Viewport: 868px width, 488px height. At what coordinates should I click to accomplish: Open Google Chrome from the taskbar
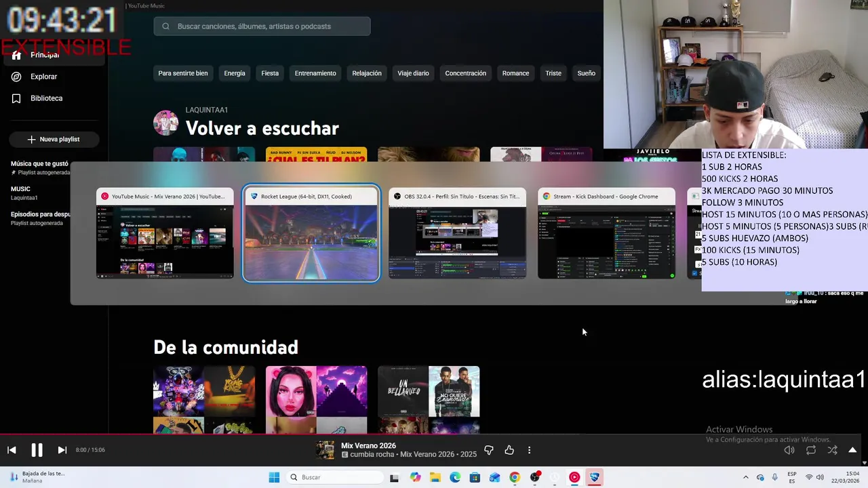(x=515, y=477)
